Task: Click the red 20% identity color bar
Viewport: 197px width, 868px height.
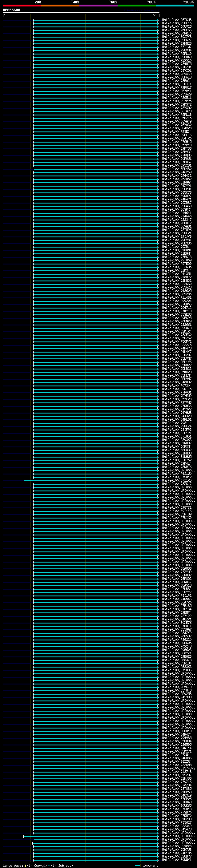Action: pos(22,6)
